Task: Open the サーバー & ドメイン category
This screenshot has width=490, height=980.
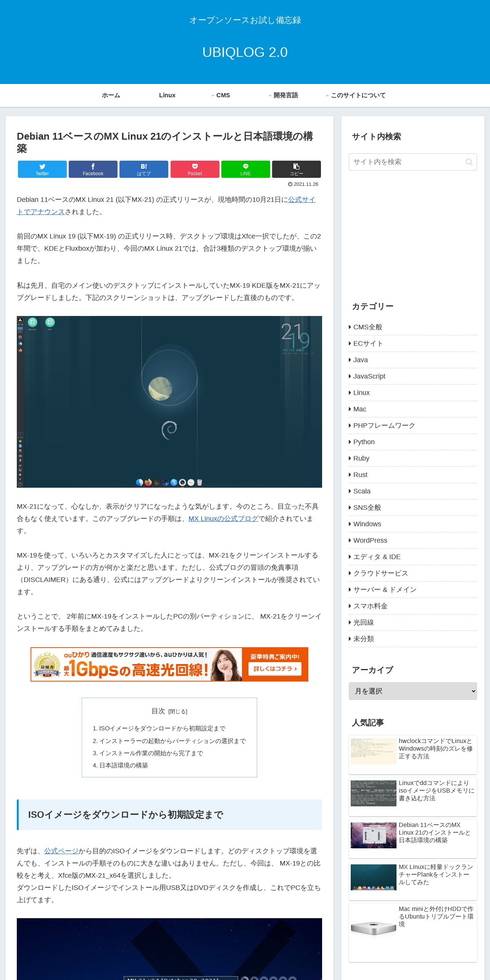Action: pos(413,590)
